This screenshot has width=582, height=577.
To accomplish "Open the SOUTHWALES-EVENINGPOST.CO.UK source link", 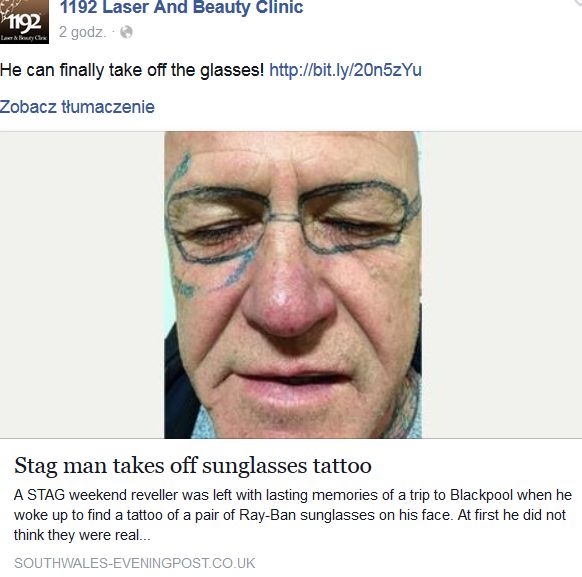I will point(134,563).
